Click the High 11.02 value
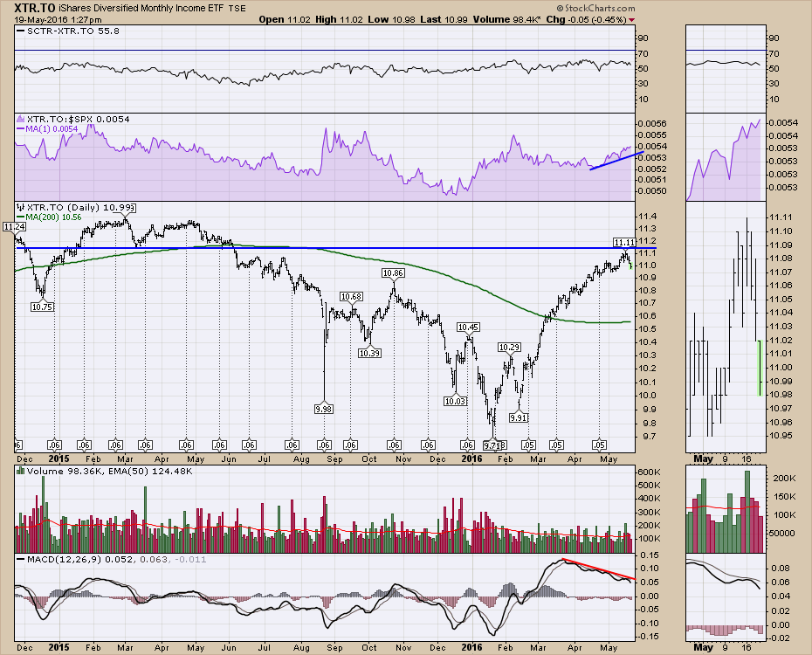The image size is (812, 655). tap(340, 19)
